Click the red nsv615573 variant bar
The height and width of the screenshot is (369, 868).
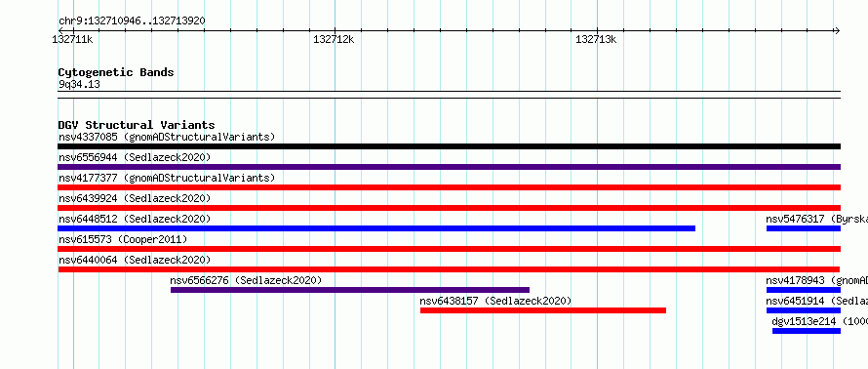[449, 249]
